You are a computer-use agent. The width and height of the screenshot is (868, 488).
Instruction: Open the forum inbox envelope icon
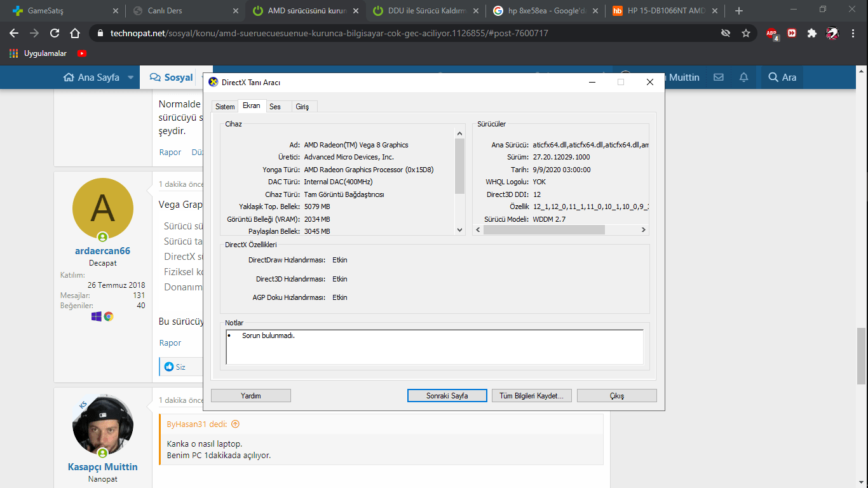pos(719,78)
